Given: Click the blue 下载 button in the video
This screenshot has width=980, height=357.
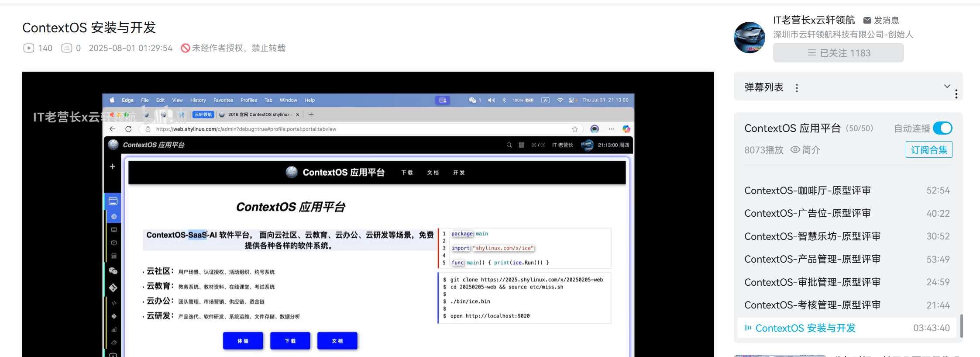Looking at the screenshot, I should click(290, 341).
